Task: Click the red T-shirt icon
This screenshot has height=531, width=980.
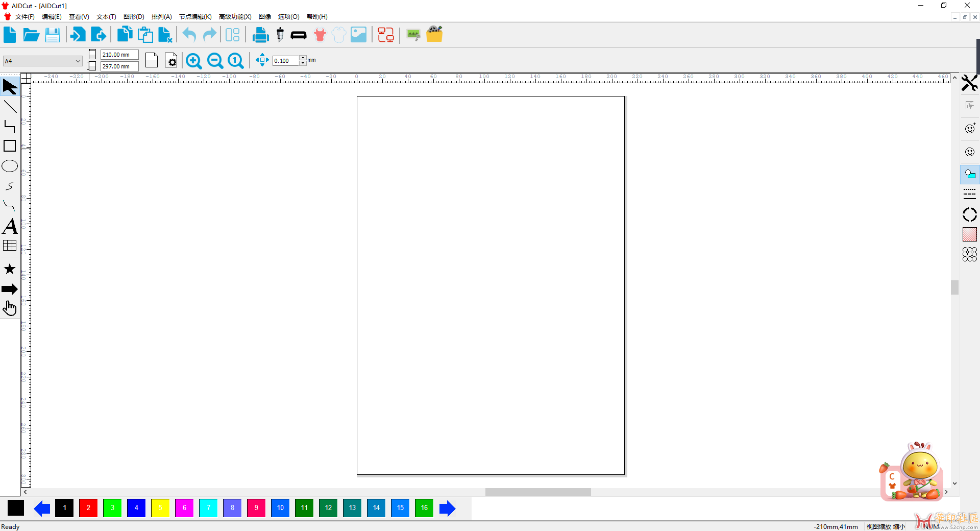Action: [320, 35]
